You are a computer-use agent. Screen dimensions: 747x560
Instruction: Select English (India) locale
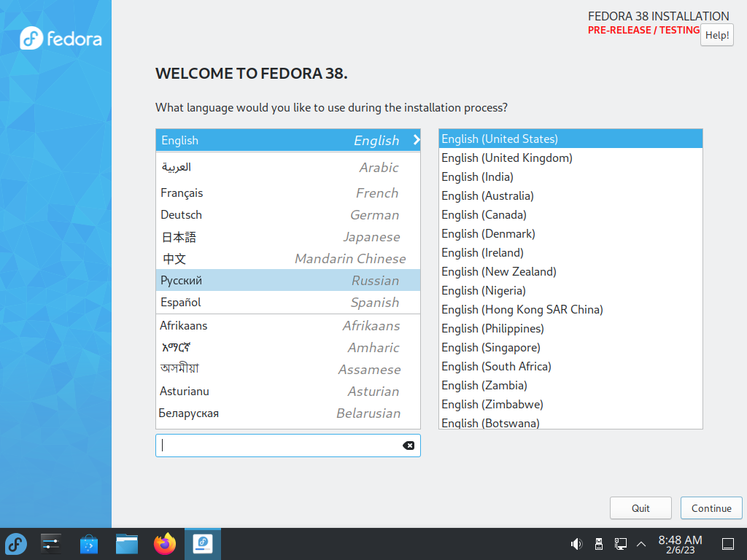pyautogui.click(x=570, y=176)
